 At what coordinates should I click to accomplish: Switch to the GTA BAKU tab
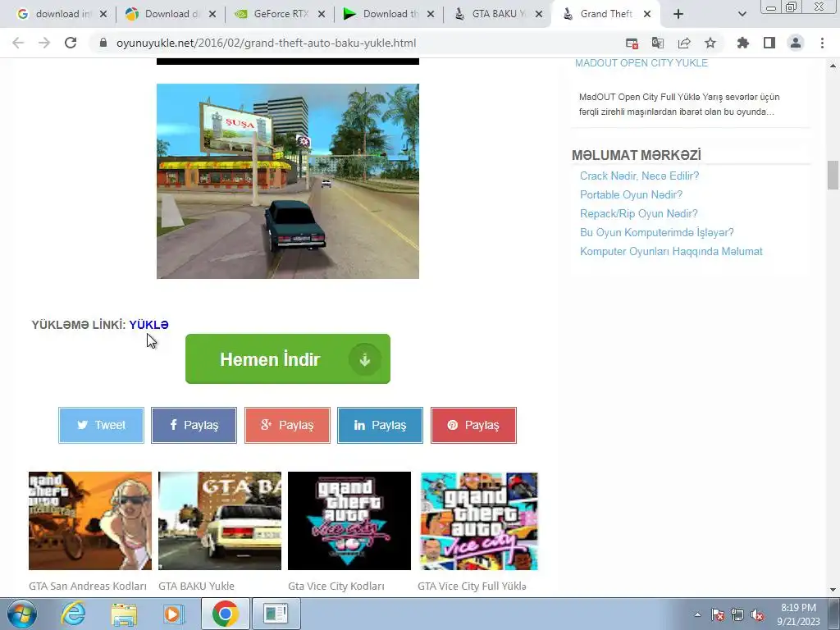[x=497, y=14]
